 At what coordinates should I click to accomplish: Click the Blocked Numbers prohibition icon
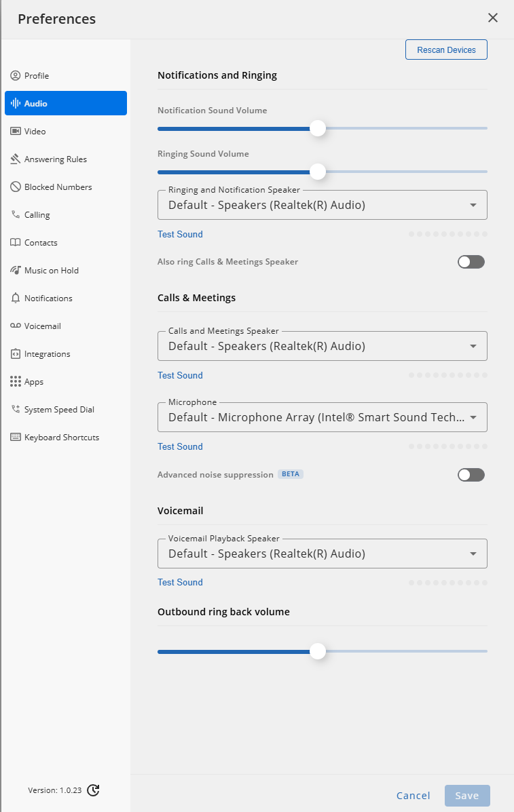[x=16, y=187]
